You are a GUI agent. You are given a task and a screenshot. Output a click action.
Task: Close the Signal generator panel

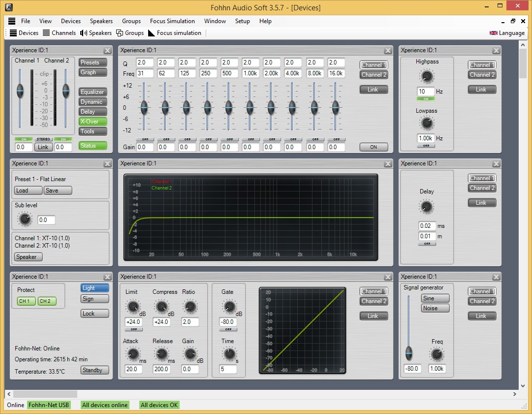[x=496, y=277]
